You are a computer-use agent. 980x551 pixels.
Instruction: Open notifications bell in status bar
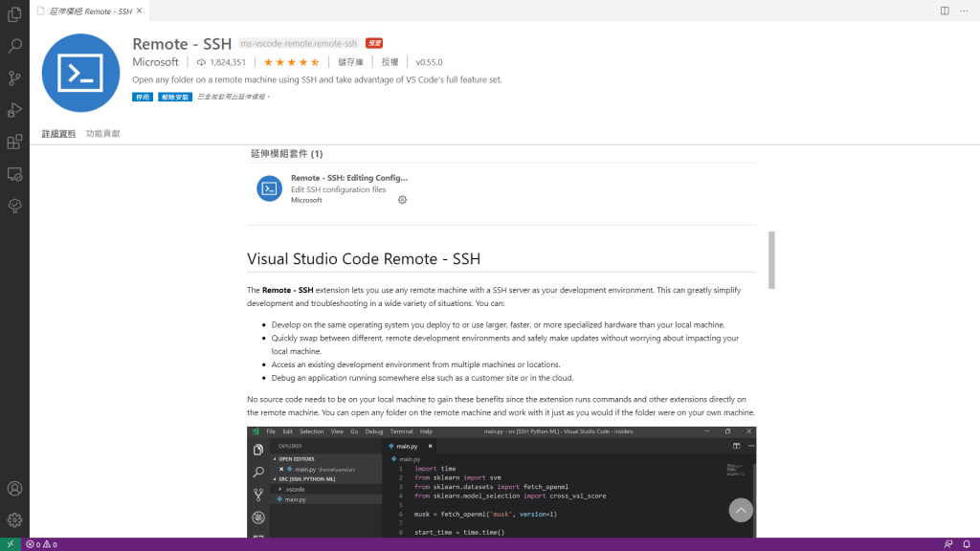pyautogui.click(x=967, y=544)
